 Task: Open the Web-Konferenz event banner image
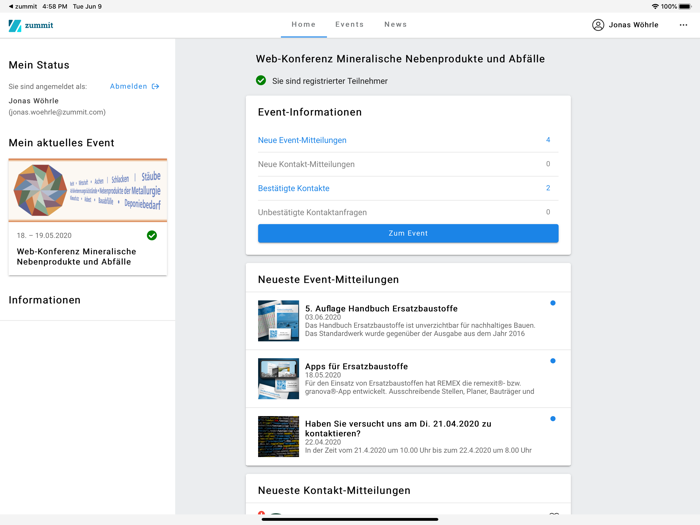pyautogui.click(x=88, y=190)
